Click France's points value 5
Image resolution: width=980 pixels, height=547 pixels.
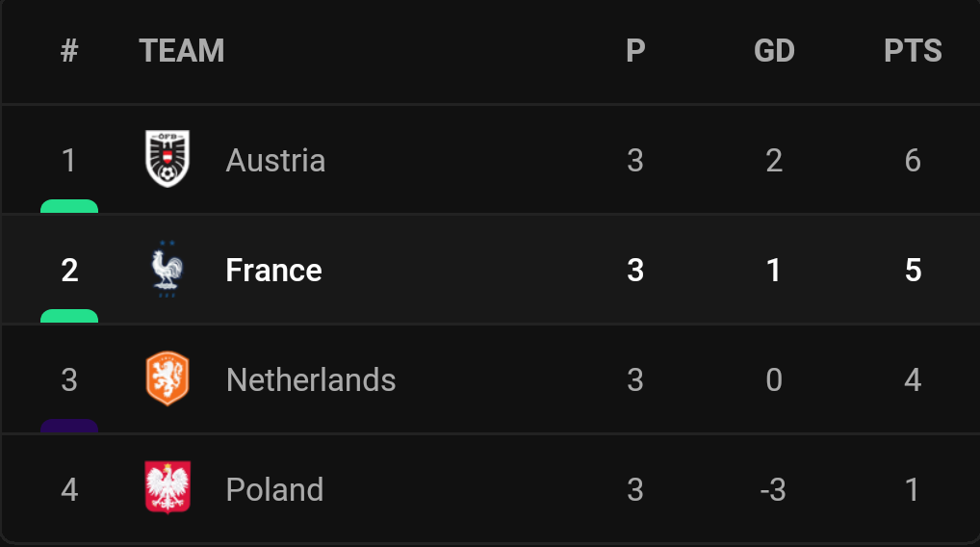(x=913, y=271)
